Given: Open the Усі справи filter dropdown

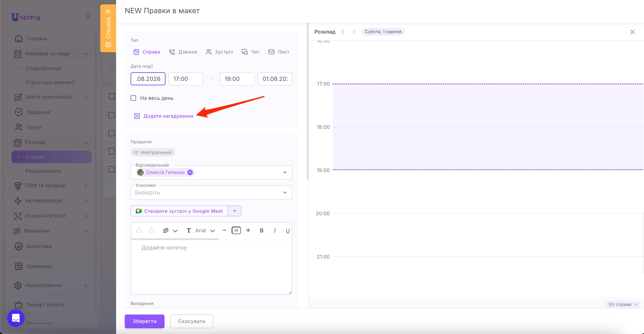Looking at the screenshot, I should 623,304.
